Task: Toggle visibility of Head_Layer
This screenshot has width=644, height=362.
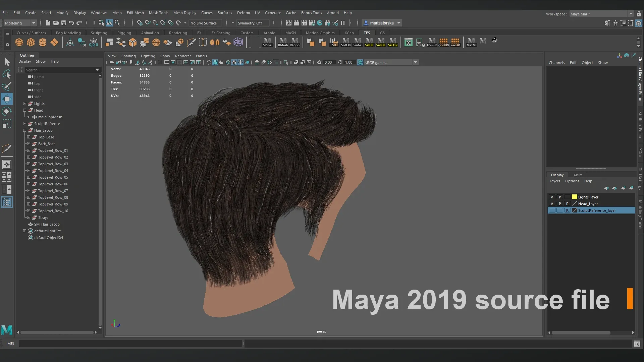Action: (x=551, y=204)
